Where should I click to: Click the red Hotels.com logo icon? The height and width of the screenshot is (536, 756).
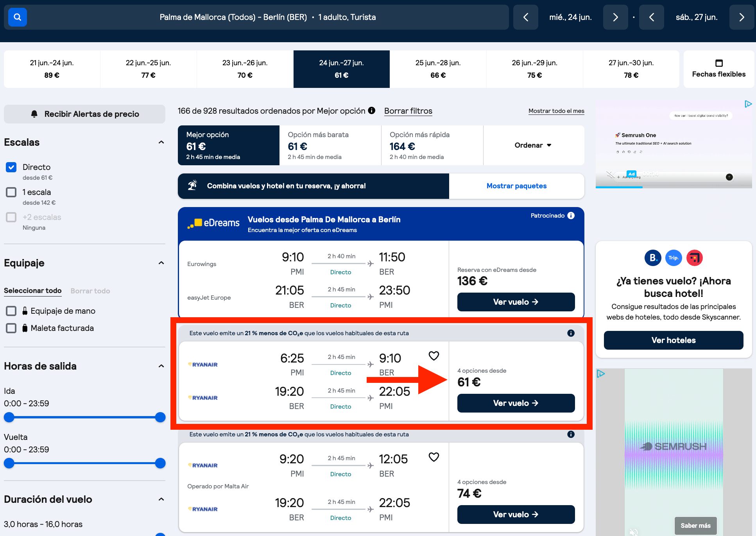pyautogui.click(x=695, y=258)
